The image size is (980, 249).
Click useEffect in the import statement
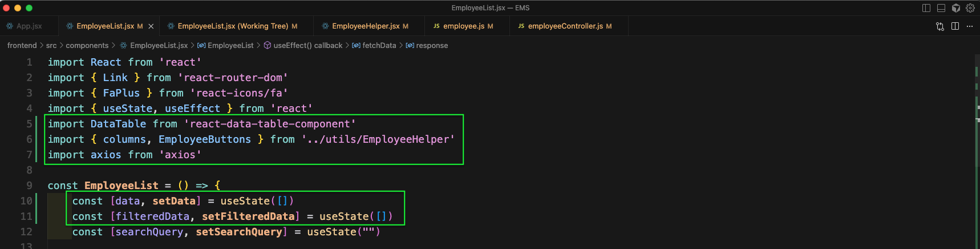(x=192, y=109)
